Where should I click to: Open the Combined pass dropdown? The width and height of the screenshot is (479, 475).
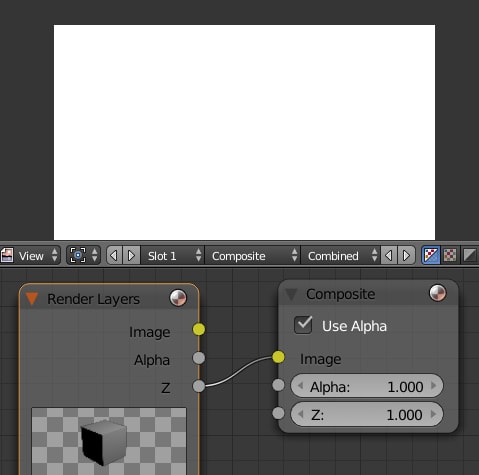point(340,256)
